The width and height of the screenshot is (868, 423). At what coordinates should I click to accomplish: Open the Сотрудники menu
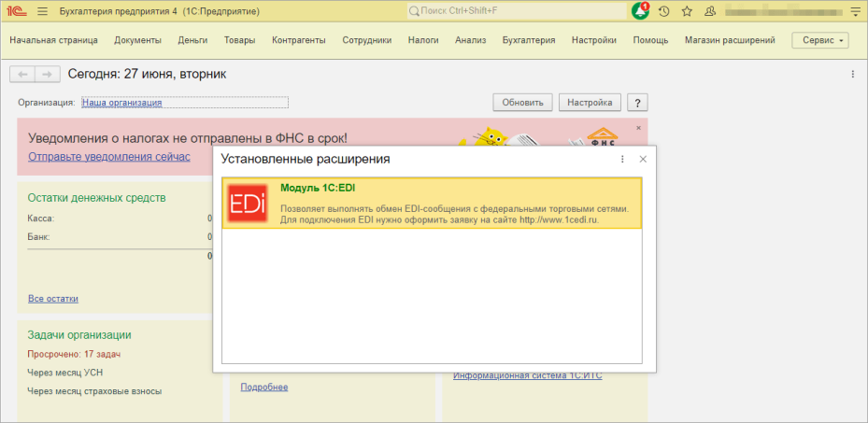point(367,40)
